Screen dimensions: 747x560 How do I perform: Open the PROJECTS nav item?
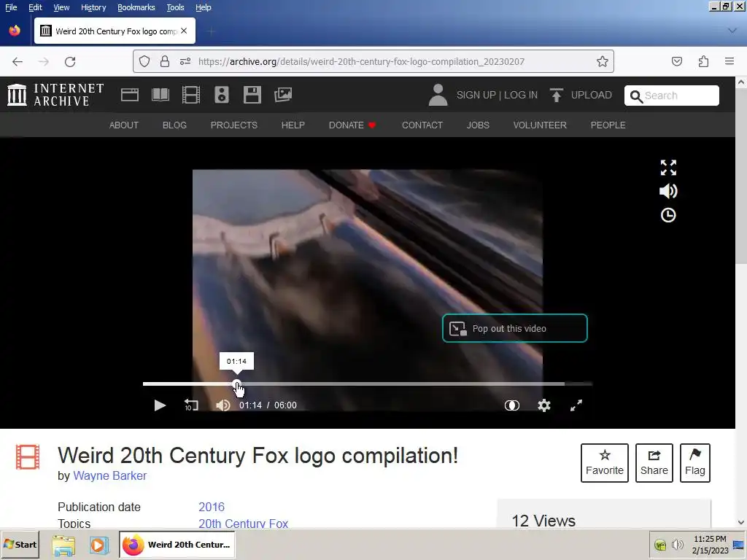pos(234,125)
